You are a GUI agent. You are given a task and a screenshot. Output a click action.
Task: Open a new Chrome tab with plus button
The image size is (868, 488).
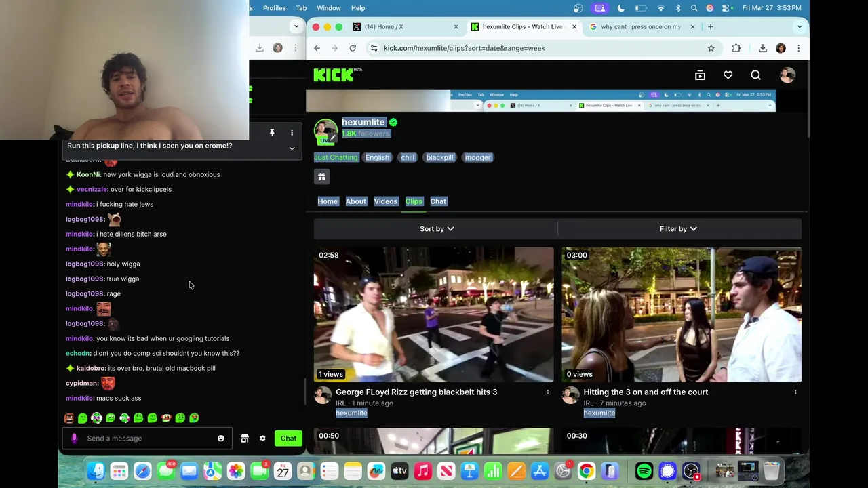pyautogui.click(x=710, y=27)
